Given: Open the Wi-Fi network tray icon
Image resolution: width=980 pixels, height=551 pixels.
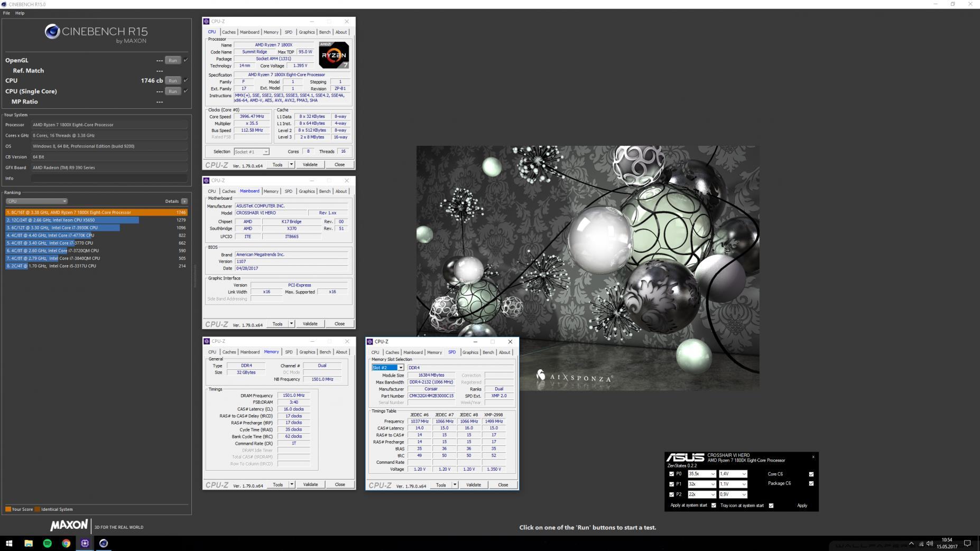Looking at the screenshot, I should 921,543.
